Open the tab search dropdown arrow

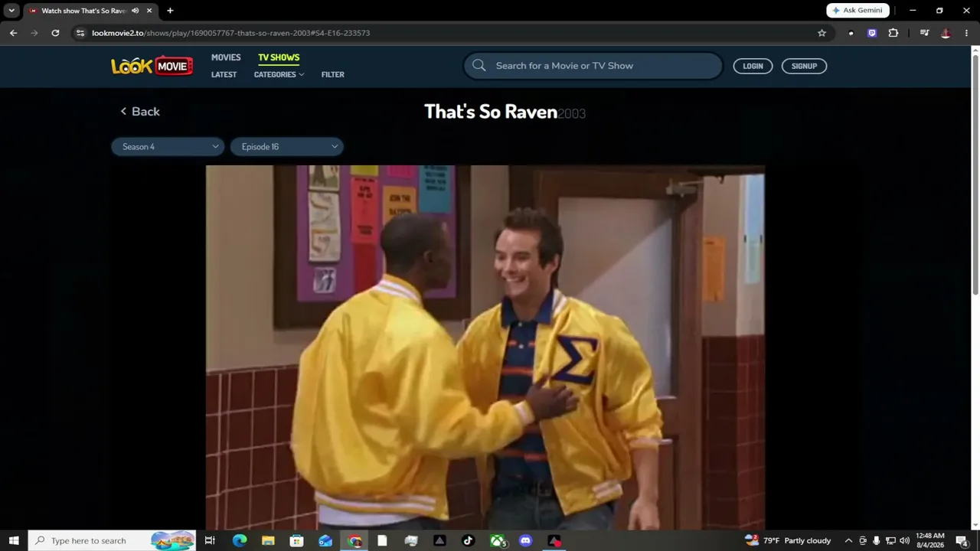coord(11,11)
